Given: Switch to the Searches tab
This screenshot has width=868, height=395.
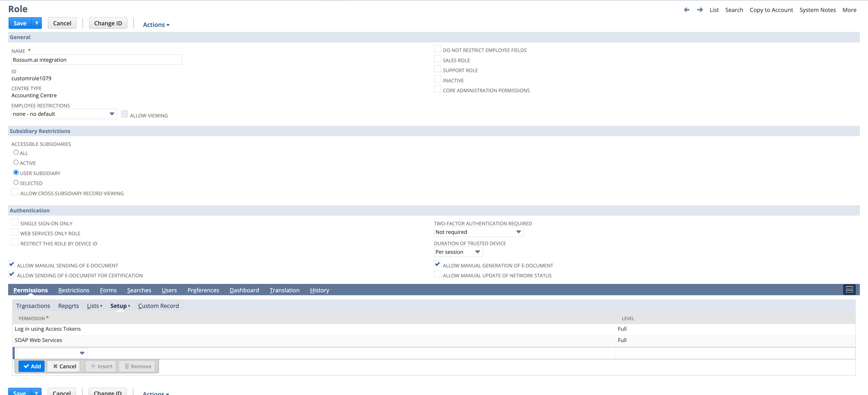Looking at the screenshot, I should point(139,290).
